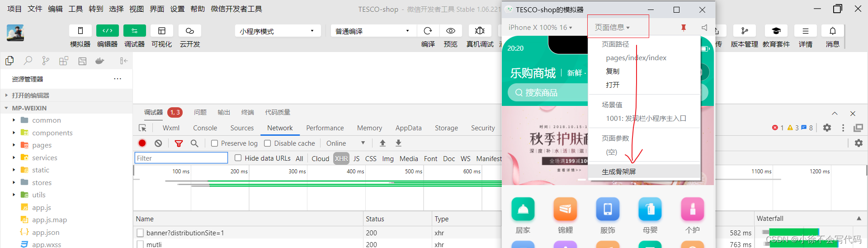This screenshot has width=868, height=248.
Task: Expand the common folder
Action: [x=14, y=120]
